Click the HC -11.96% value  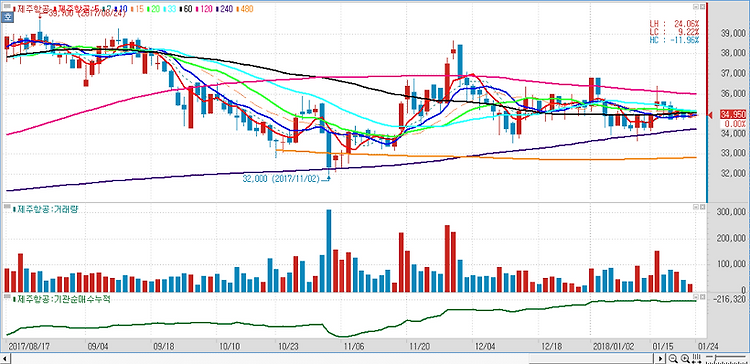point(674,39)
